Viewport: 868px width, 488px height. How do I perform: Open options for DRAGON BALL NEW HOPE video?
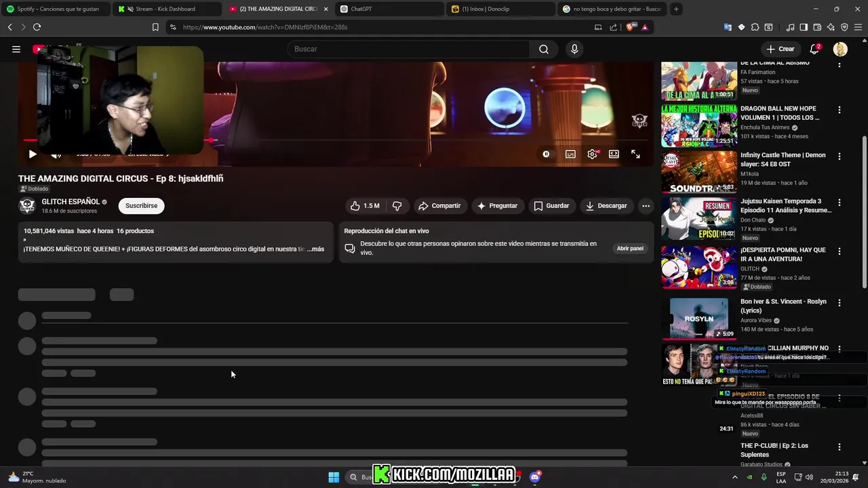point(840,110)
